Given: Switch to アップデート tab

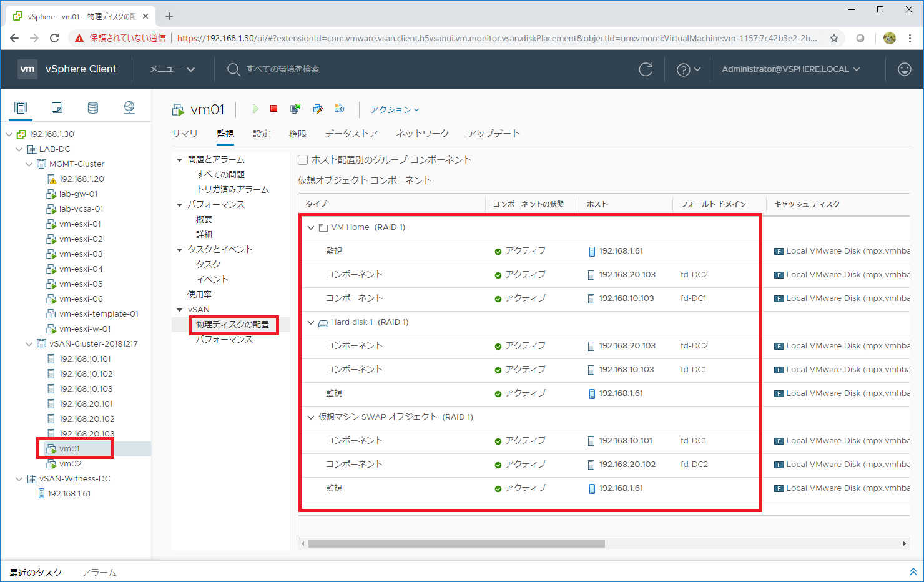Looking at the screenshot, I should pyautogui.click(x=494, y=134).
